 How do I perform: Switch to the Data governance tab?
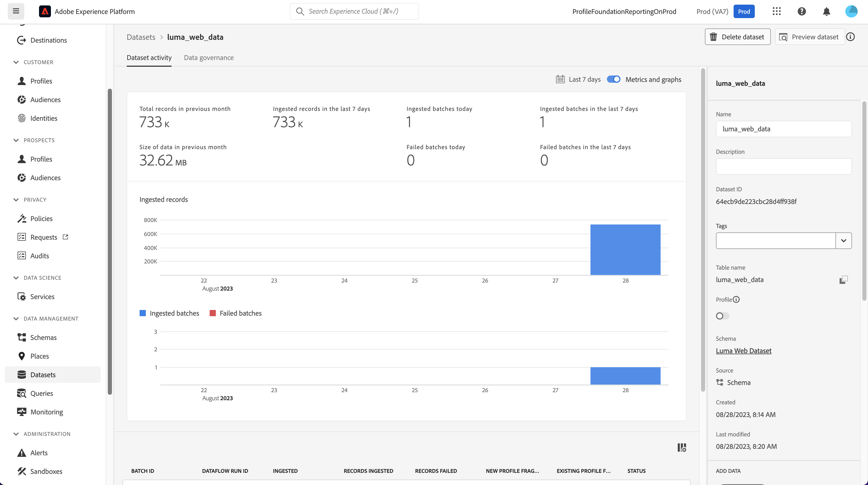[x=209, y=58]
